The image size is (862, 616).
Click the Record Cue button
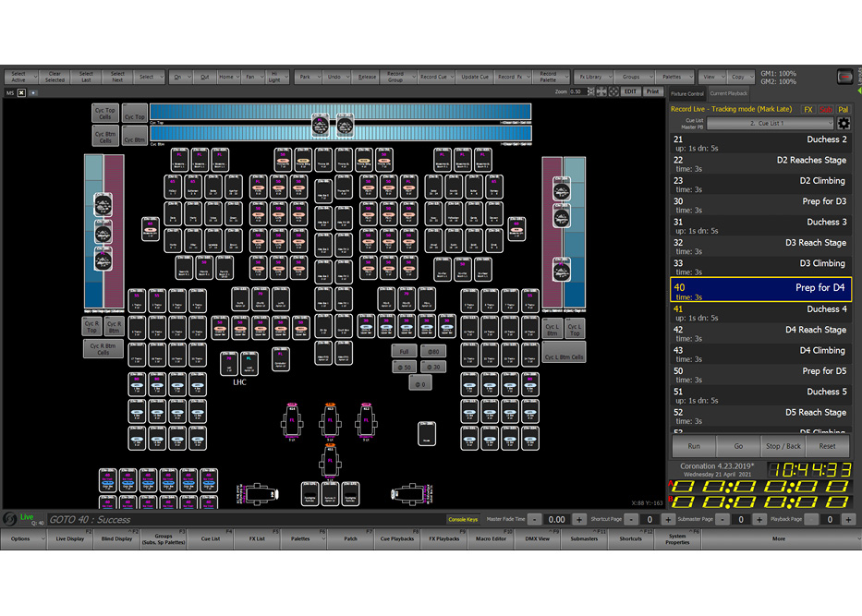pyautogui.click(x=433, y=77)
